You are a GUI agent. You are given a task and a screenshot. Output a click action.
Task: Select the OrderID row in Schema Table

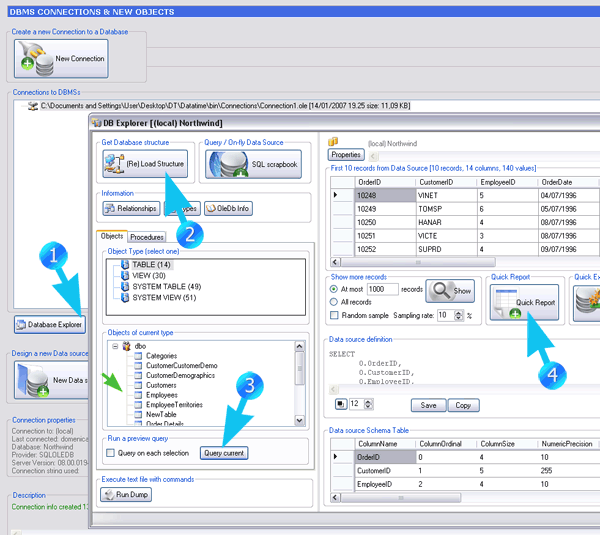(385, 457)
